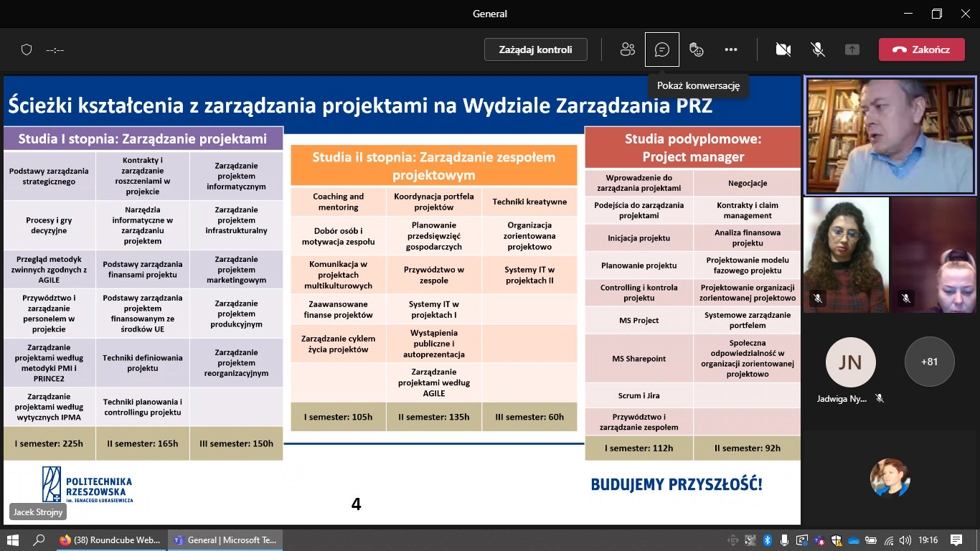Click "BUDUJEMY PRZYSZŁOŚĆ!" slogan text
Screen dimensions: 980x551
coord(677,484)
